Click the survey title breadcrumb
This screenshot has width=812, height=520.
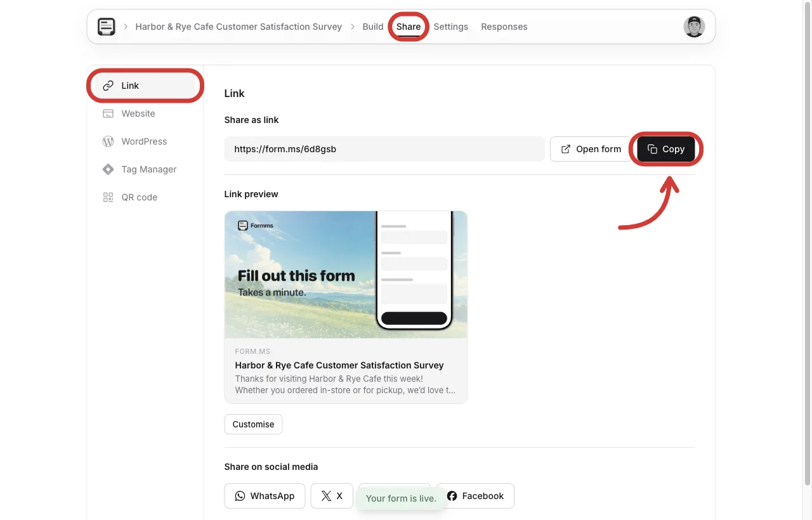point(239,27)
